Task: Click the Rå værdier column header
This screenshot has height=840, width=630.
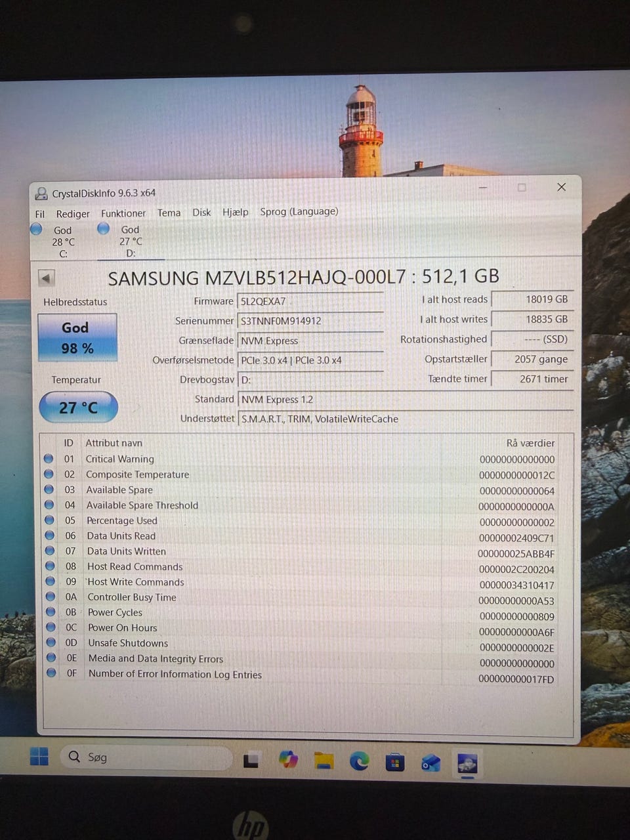Action: 530,443
